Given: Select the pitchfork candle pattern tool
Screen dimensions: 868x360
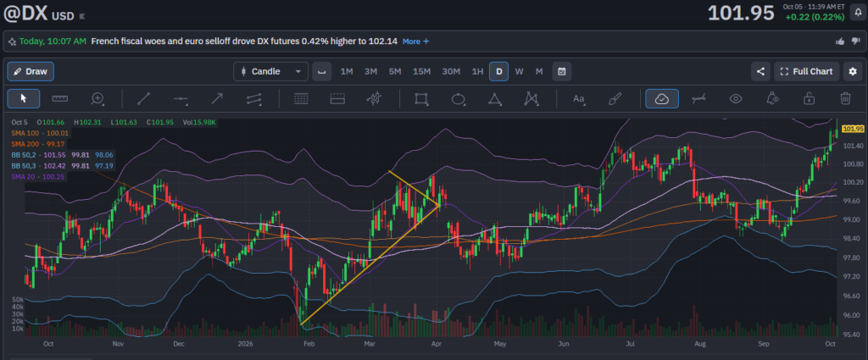Looking at the screenshot, I should (x=375, y=99).
